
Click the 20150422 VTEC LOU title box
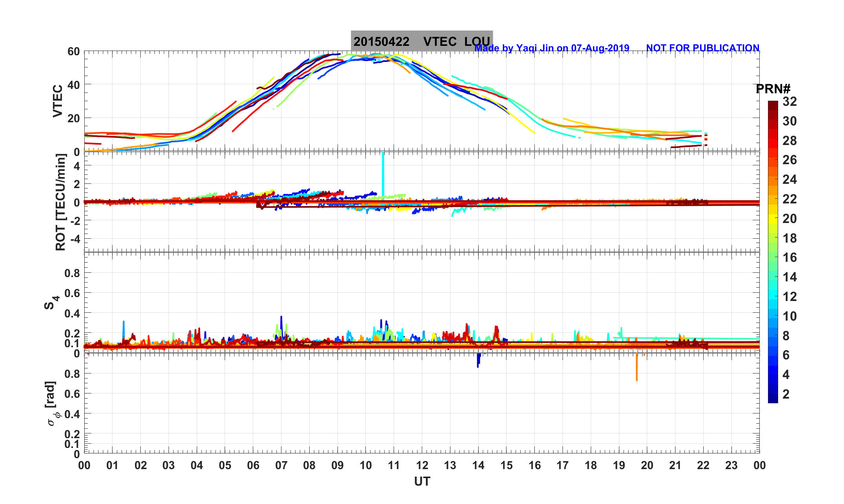[421, 41]
